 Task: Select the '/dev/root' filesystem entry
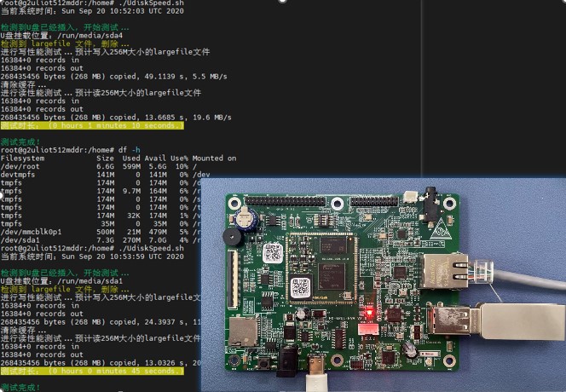click(20, 167)
